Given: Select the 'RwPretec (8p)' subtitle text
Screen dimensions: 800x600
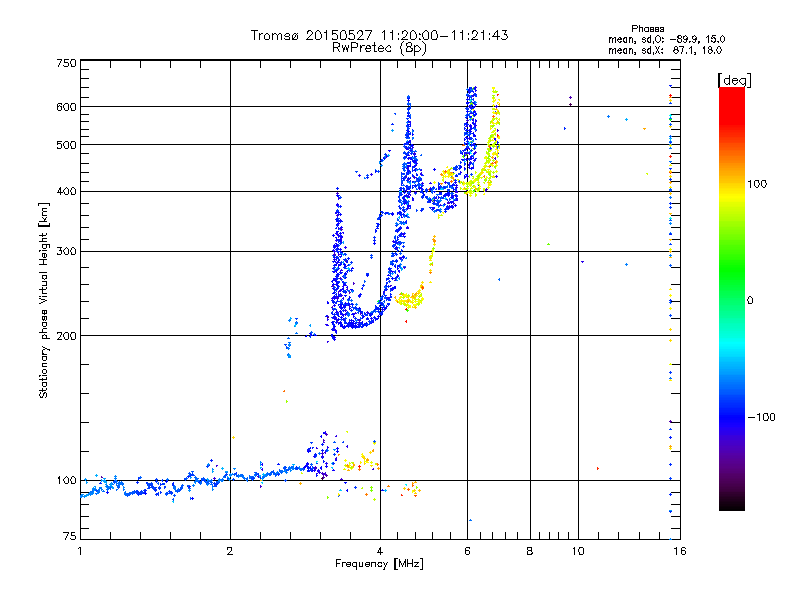Looking at the screenshot, I should tap(379, 48).
